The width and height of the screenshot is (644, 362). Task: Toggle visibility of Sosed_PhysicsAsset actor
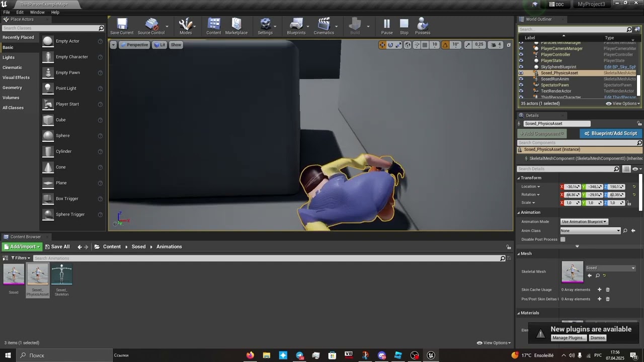coord(521,73)
